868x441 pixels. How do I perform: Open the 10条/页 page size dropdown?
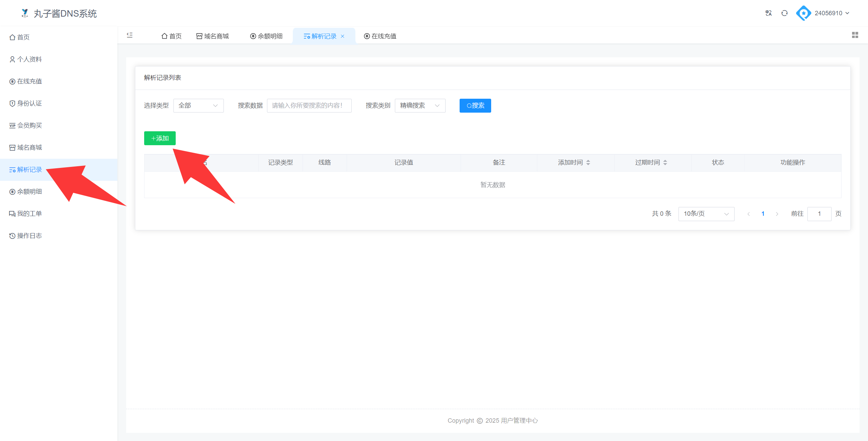pyautogui.click(x=706, y=214)
